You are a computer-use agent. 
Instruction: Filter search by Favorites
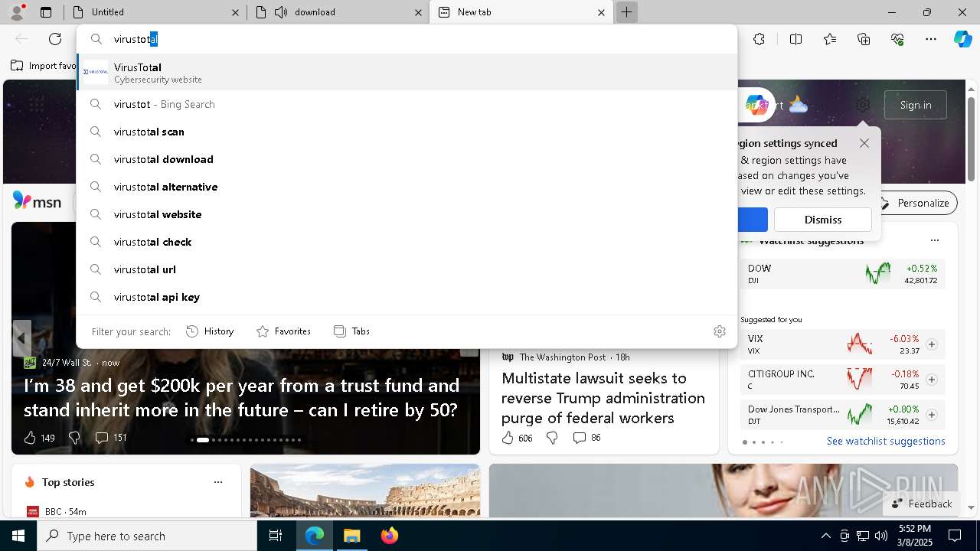click(284, 331)
